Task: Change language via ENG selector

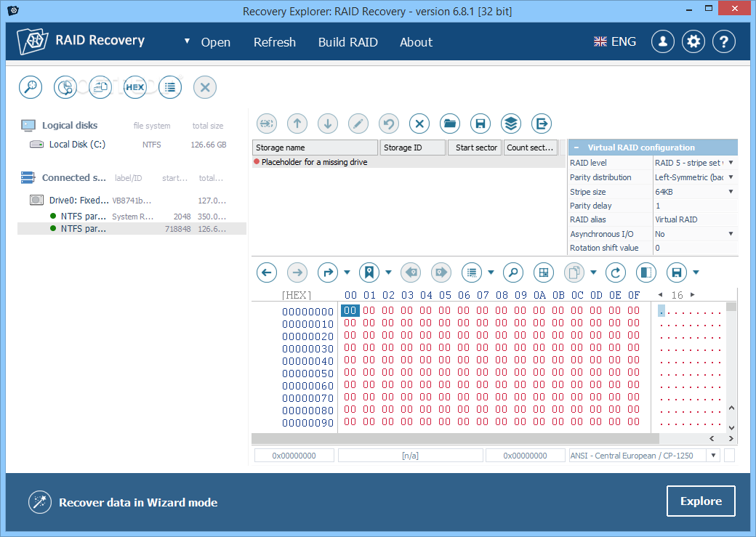Action: (x=615, y=42)
